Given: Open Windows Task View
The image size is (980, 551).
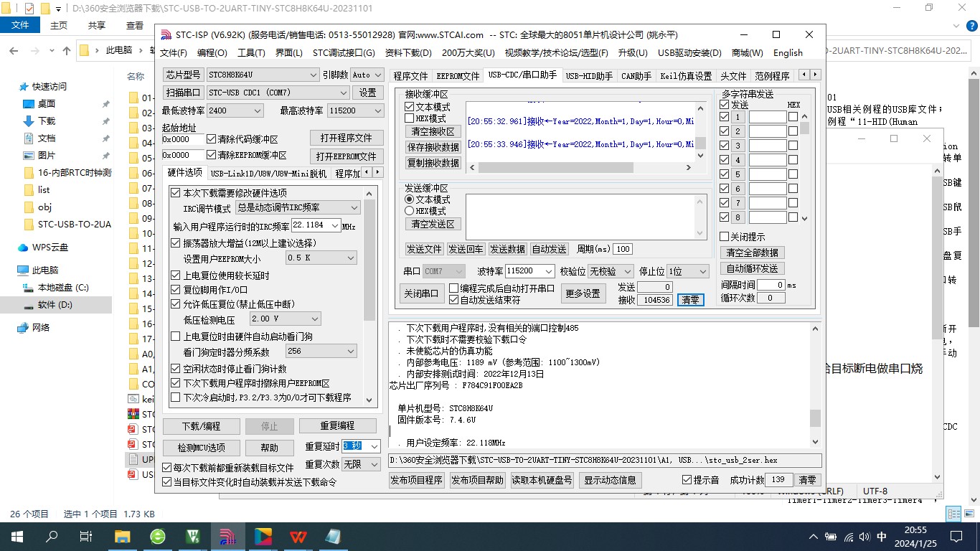Looking at the screenshot, I should (86, 536).
